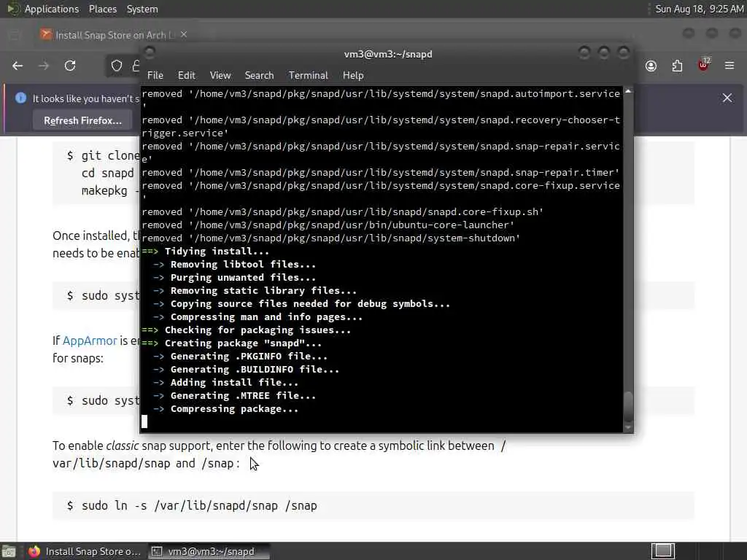The image size is (747, 560).
Task: Go back in Firefox with the back arrow
Action: tap(18, 66)
